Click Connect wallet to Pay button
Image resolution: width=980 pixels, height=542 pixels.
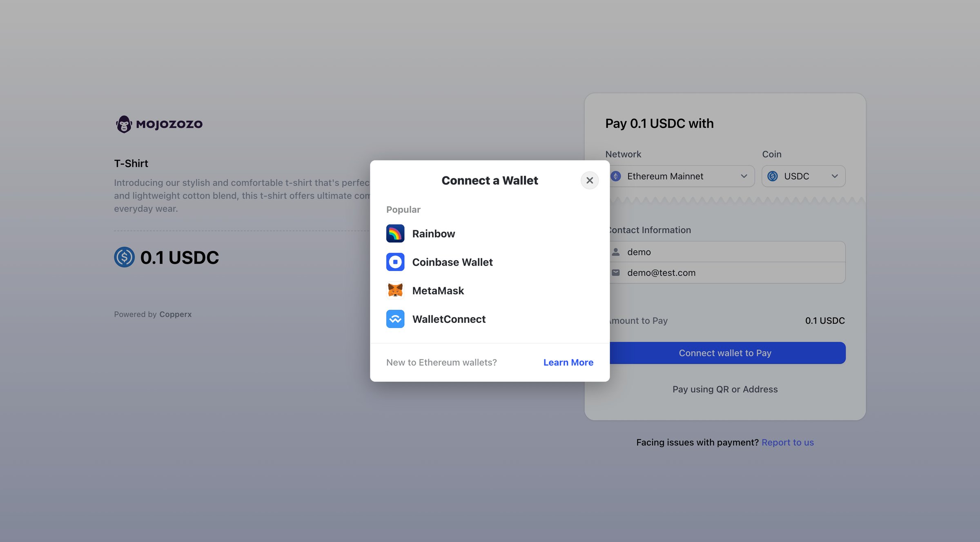725,353
